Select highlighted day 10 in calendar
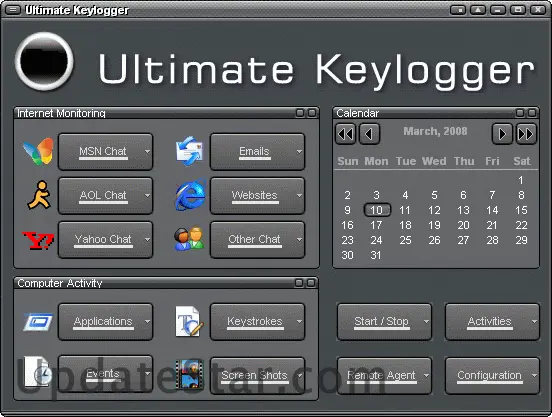The width and height of the screenshot is (552, 417). 377,210
